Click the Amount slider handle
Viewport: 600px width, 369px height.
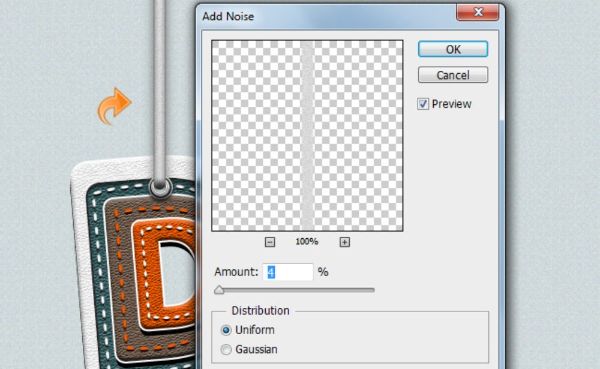pyautogui.click(x=219, y=290)
